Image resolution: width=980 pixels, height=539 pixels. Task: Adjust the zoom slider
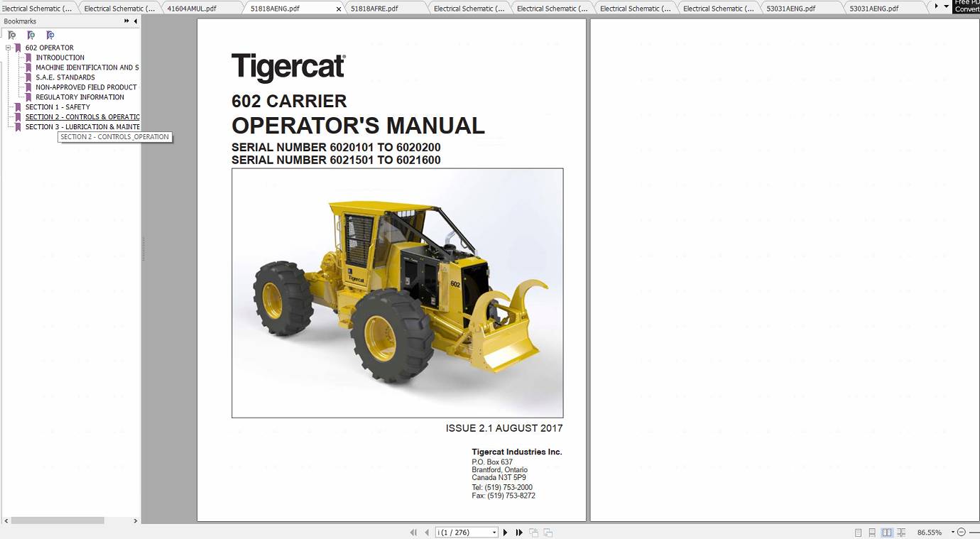point(975,532)
